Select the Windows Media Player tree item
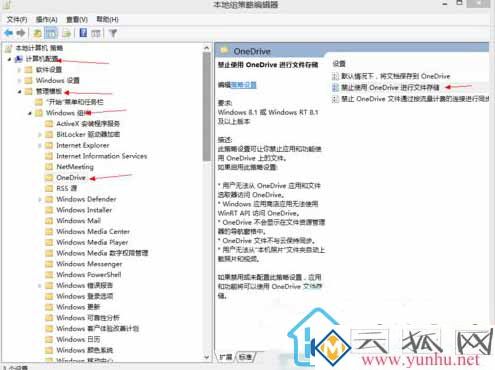 tap(92, 242)
